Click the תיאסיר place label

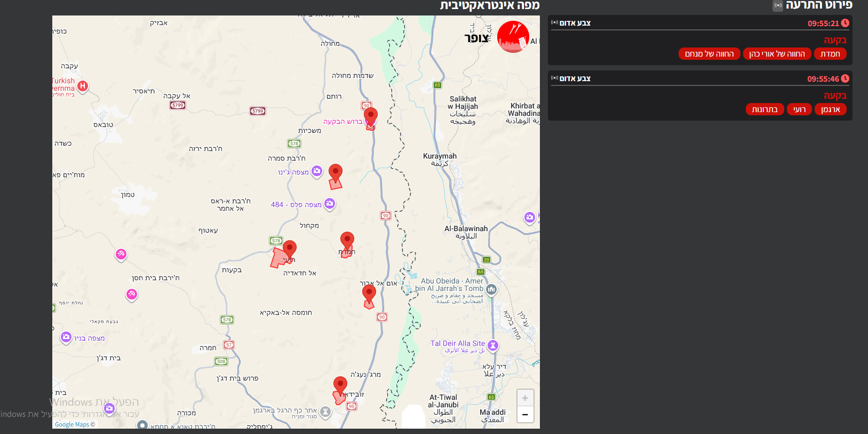click(x=144, y=91)
